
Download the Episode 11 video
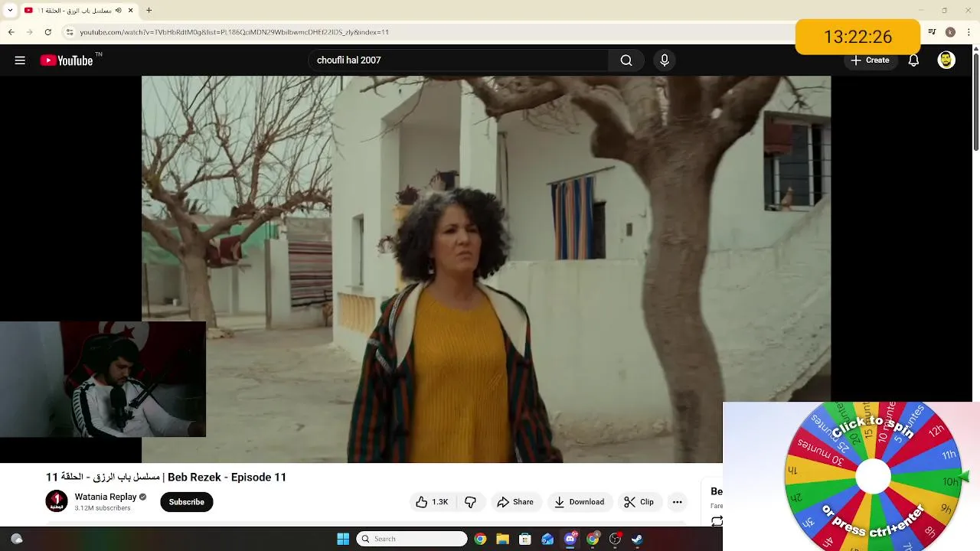[x=580, y=502]
